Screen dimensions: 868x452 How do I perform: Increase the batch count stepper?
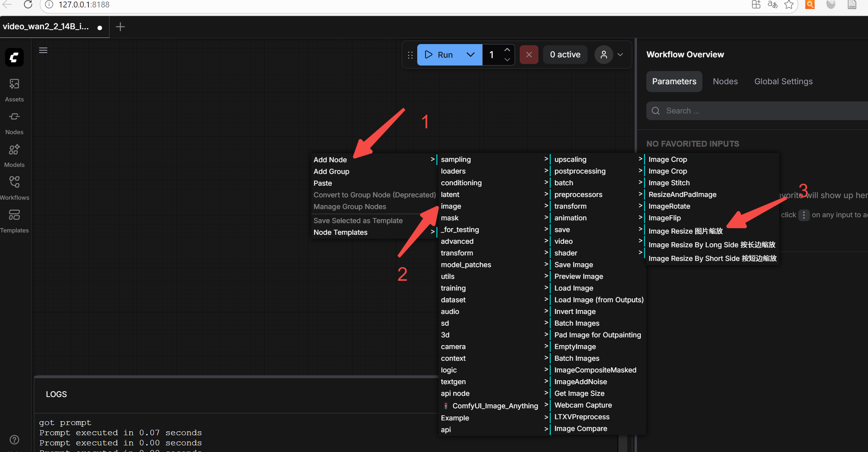click(x=507, y=50)
